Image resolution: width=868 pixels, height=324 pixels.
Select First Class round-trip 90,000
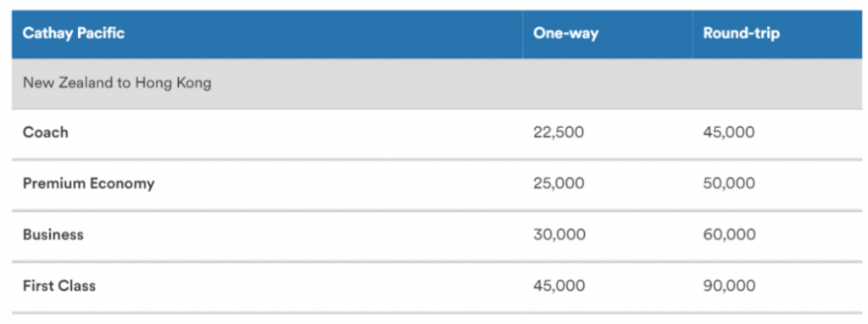pyautogui.click(x=728, y=286)
